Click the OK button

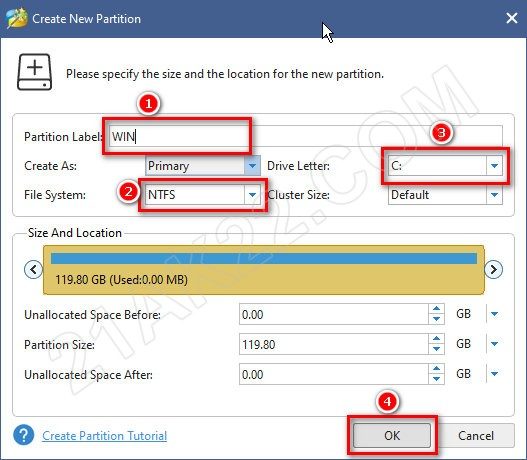tap(392, 435)
